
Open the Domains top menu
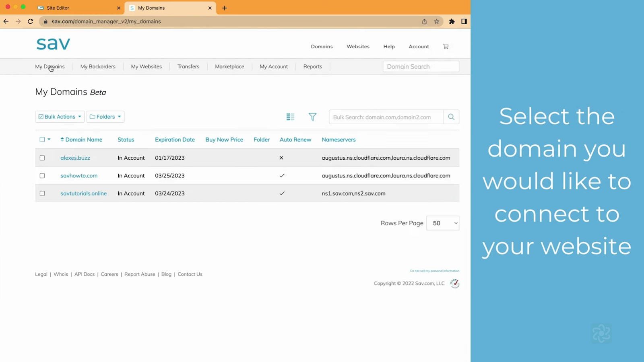322,47
